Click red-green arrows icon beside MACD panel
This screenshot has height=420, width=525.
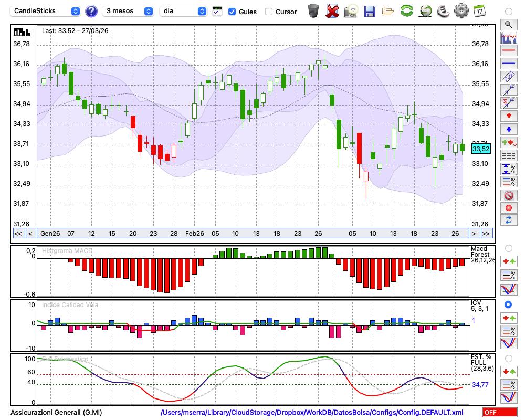click(x=509, y=261)
